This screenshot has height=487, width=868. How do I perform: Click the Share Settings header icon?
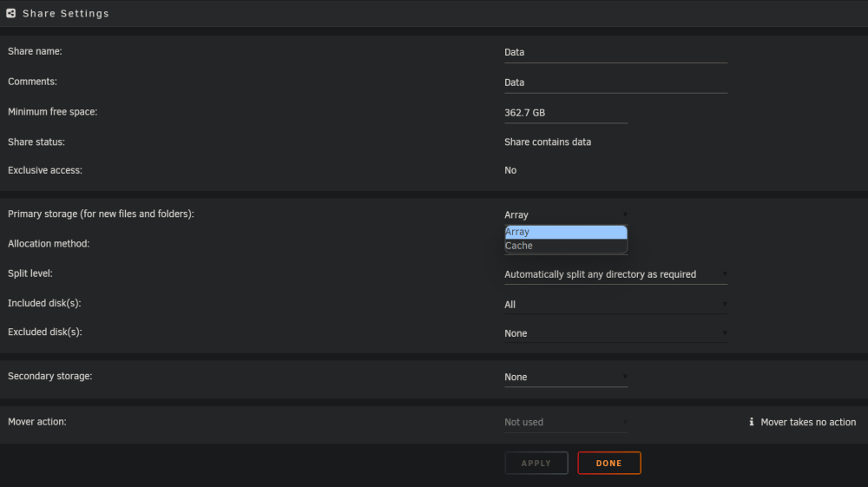pyautogui.click(x=11, y=13)
